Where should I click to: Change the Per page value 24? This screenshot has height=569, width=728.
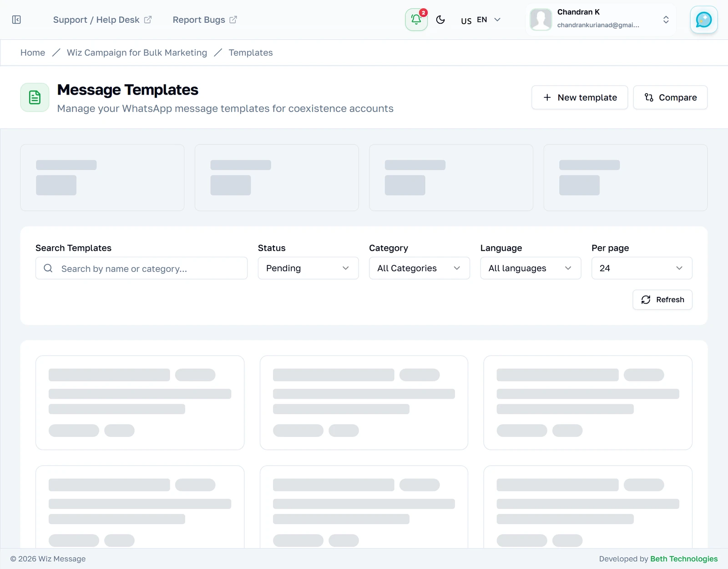click(x=642, y=268)
